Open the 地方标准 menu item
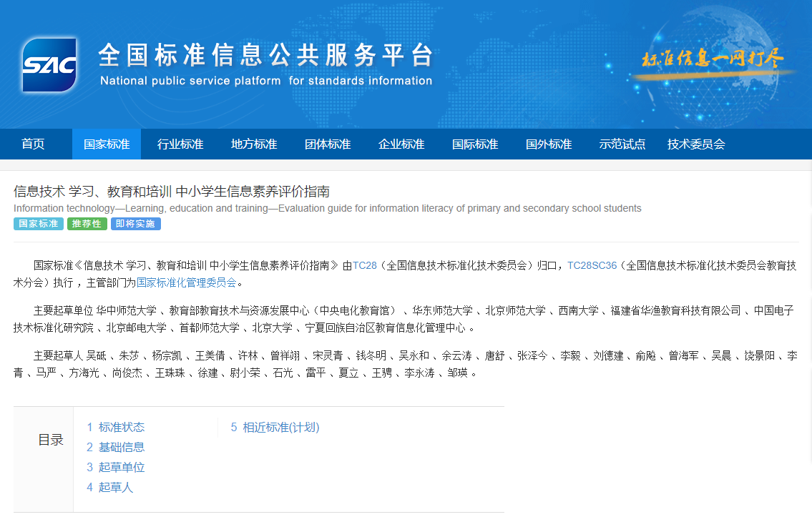Image resolution: width=812 pixels, height=522 pixels. tap(254, 144)
